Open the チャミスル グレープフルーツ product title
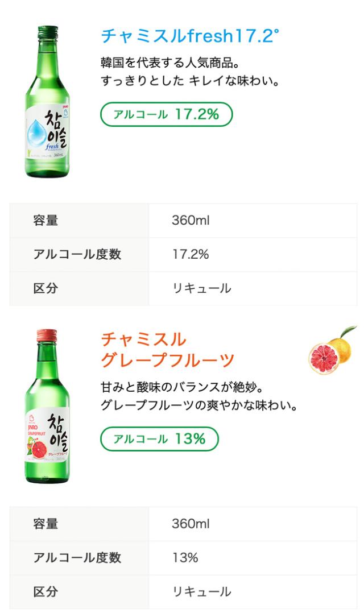 (x=167, y=350)
